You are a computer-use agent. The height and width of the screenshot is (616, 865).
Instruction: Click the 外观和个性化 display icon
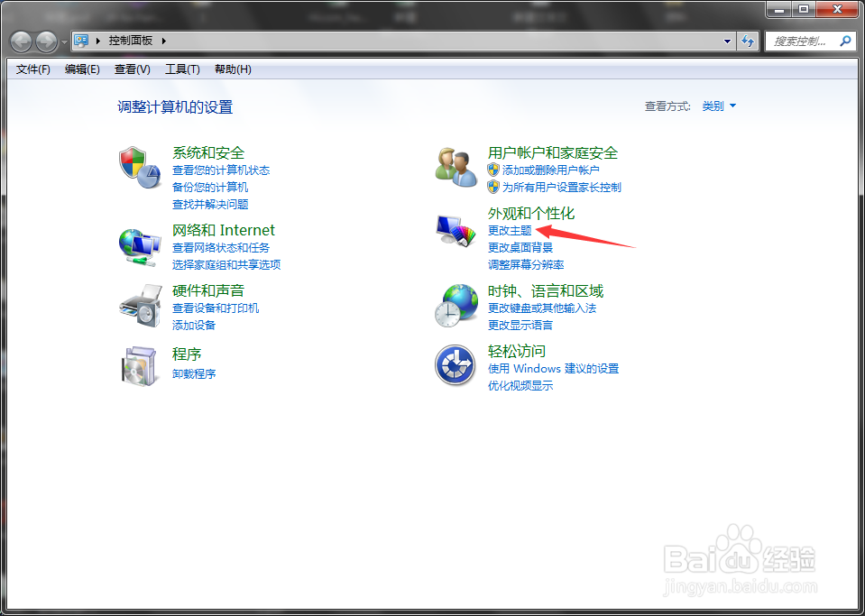(456, 229)
